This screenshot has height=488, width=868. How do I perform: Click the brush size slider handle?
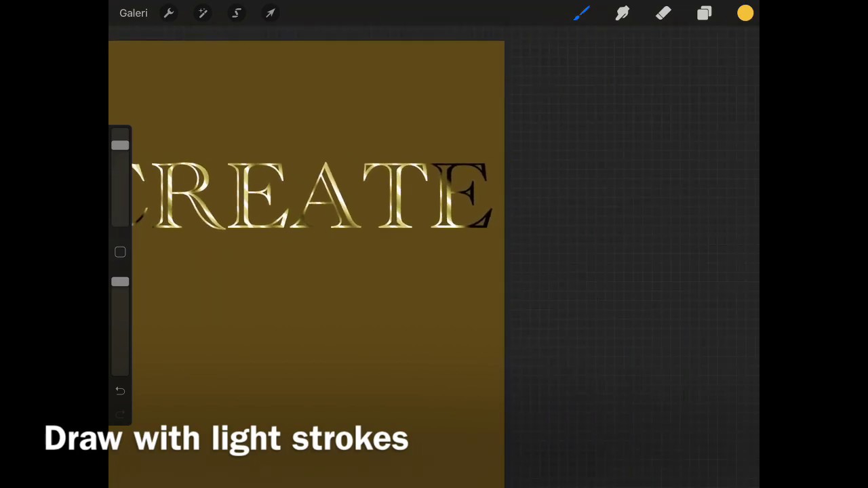[120, 146]
